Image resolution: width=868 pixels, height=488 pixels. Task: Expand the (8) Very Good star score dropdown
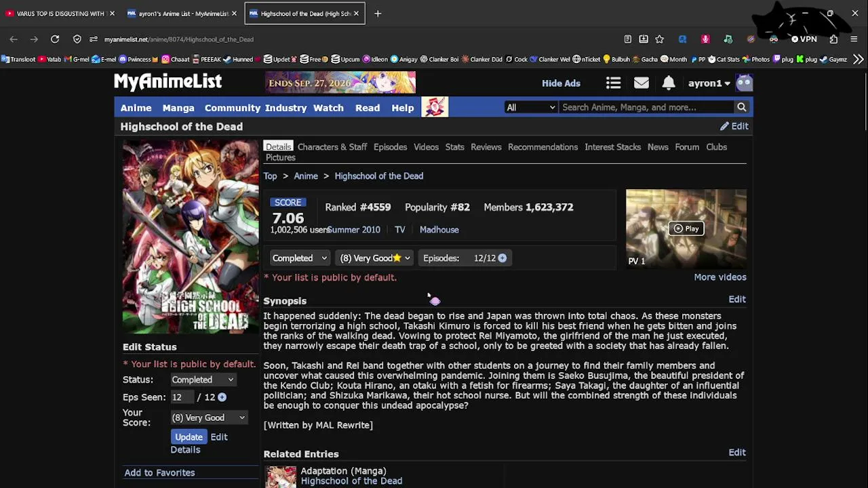[x=375, y=258]
